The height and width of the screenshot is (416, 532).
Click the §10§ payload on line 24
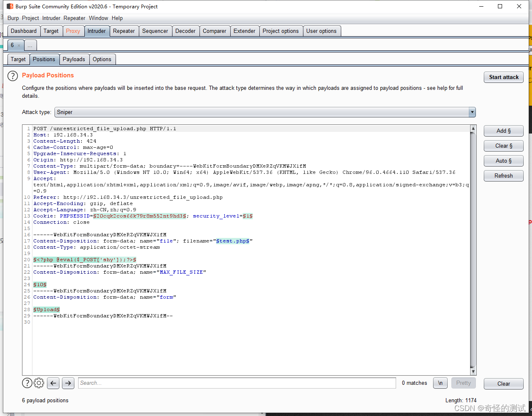[x=40, y=285]
